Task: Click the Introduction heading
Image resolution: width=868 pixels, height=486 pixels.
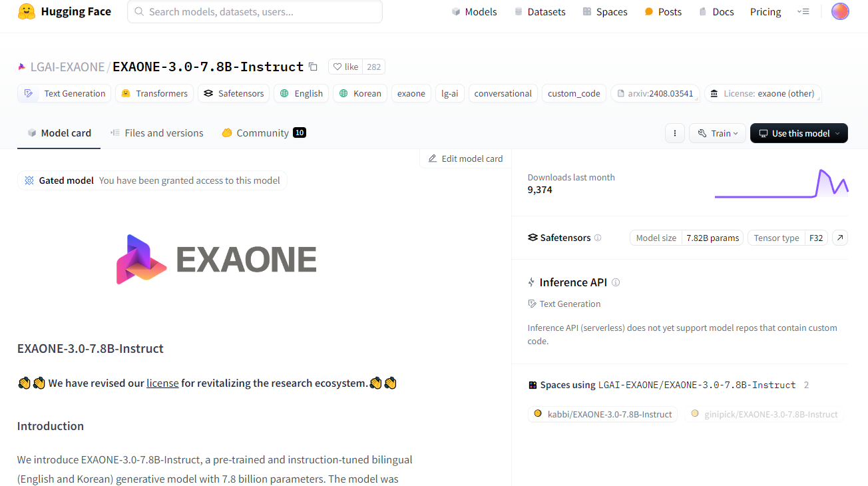Action: (51, 426)
